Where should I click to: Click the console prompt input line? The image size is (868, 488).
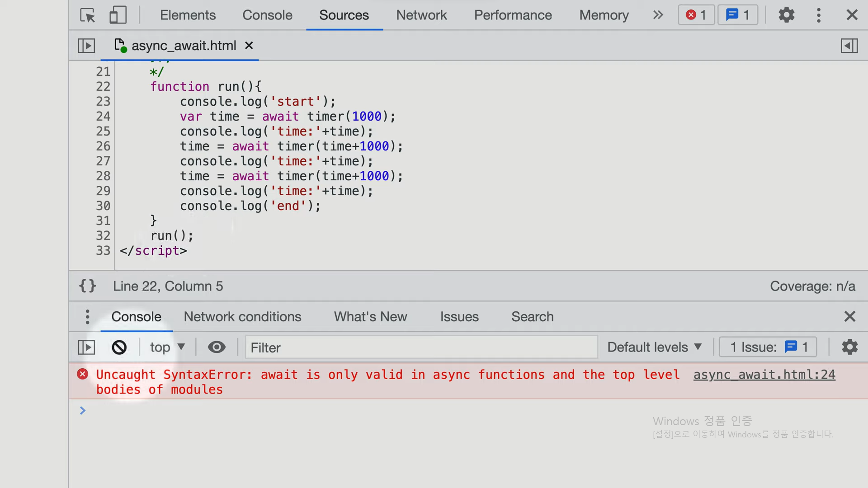click(x=468, y=410)
